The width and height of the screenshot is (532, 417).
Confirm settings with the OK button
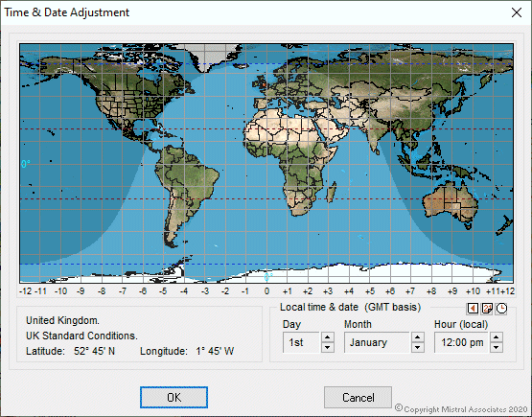click(173, 397)
